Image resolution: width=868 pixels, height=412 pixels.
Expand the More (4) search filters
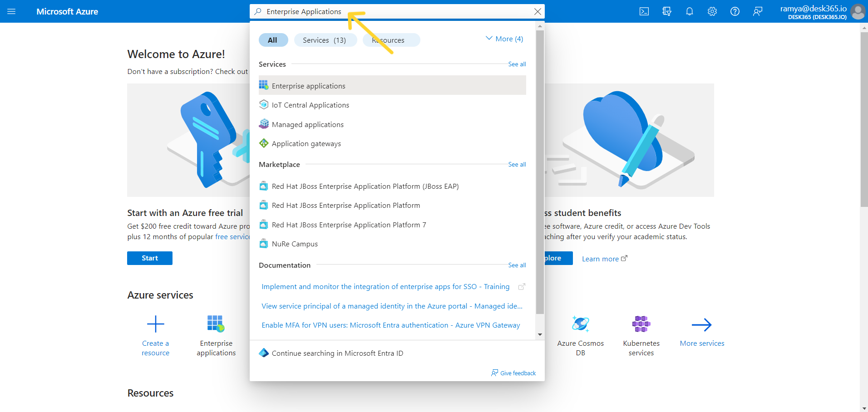pos(504,39)
